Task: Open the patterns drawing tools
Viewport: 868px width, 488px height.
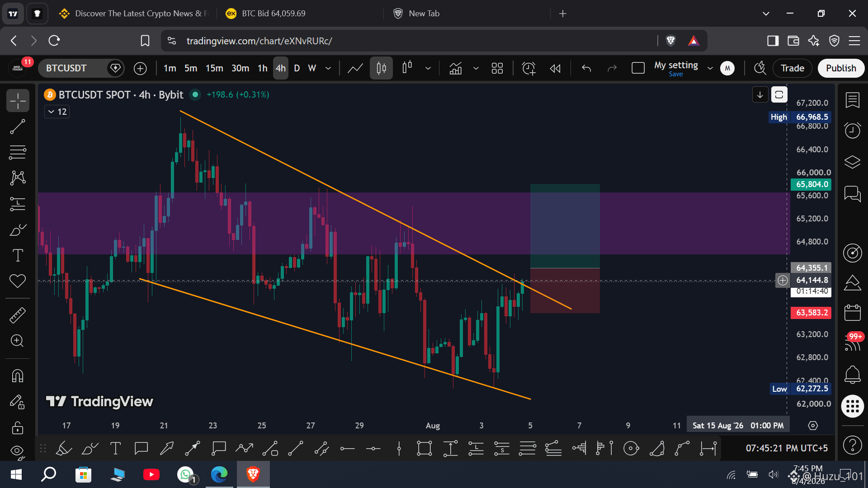Action: (x=18, y=178)
